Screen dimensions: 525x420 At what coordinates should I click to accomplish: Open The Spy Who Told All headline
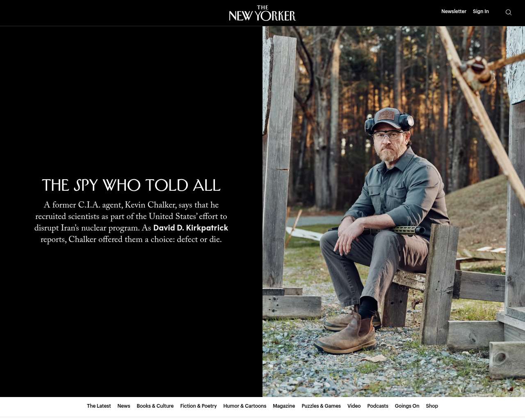click(x=131, y=185)
